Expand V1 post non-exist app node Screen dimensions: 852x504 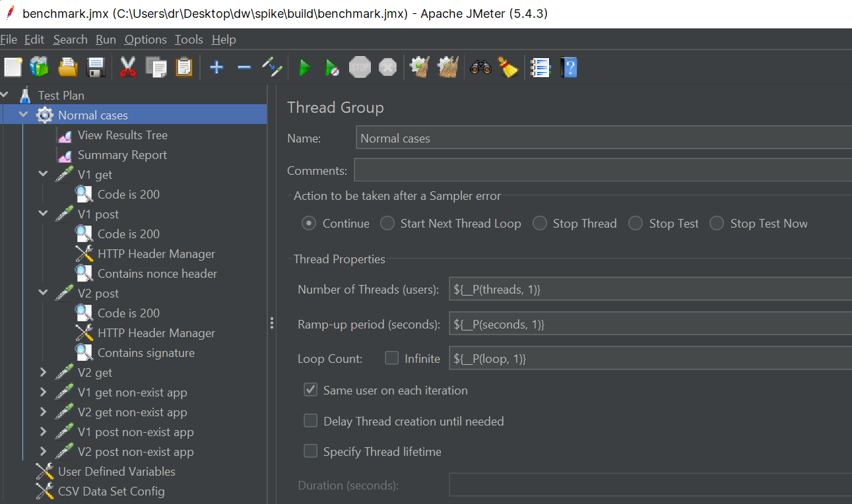(44, 432)
